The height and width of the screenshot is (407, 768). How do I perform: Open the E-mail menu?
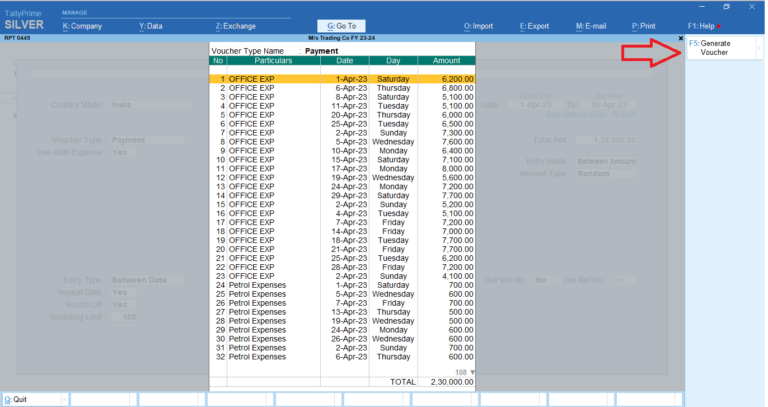[x=592, y=25]
